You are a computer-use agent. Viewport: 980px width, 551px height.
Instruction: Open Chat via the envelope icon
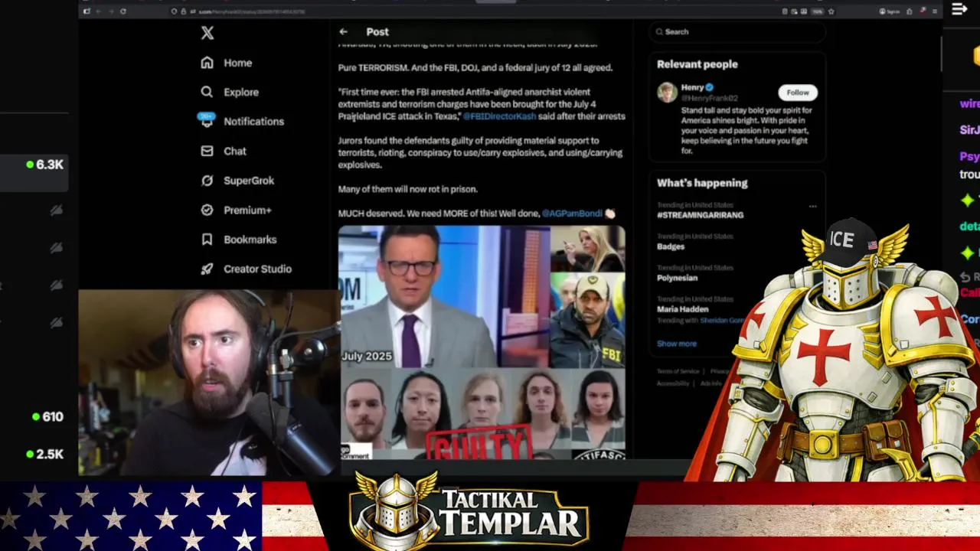point(207,151)
